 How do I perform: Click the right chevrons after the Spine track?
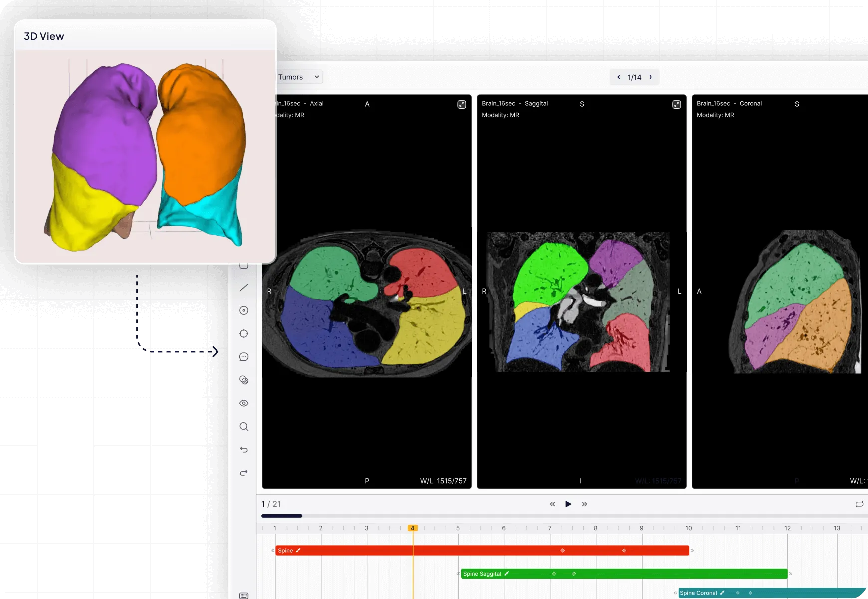click(692, 550)
